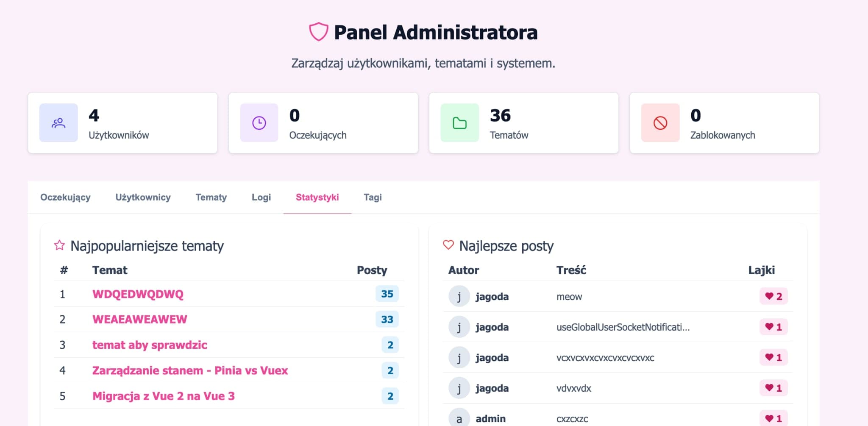This screenshot has width=868, height=426.
Task: Open the Użytkownicy tab
Action: (x=143, y=197)
